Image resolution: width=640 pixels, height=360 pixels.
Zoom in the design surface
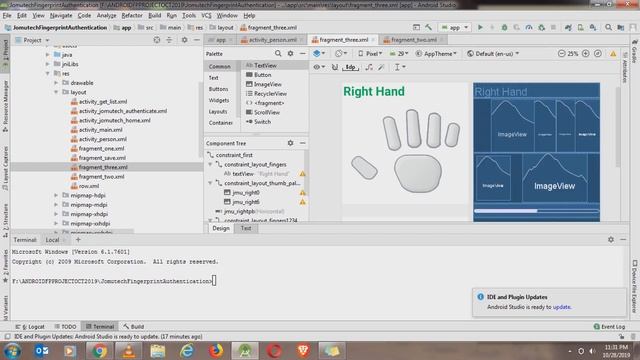pyautogui.click(x=585, y=53)
